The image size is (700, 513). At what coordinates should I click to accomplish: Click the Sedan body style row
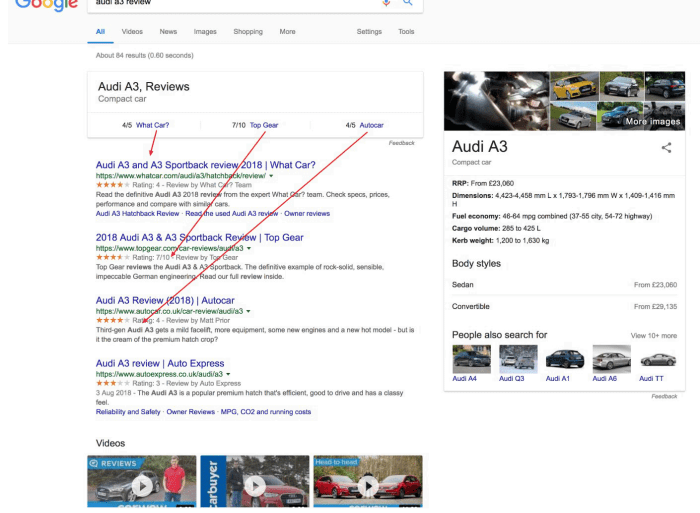(x=564, y=285)
